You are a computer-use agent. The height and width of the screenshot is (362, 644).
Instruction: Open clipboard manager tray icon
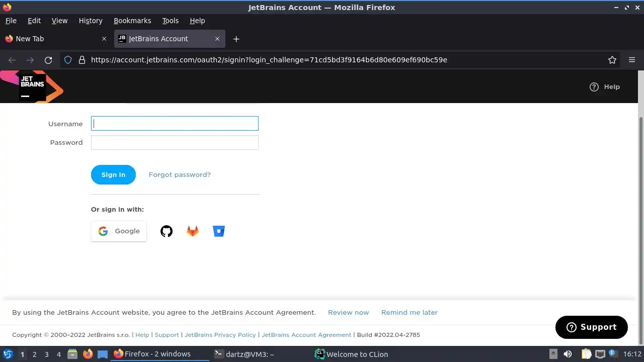point(586,354)
